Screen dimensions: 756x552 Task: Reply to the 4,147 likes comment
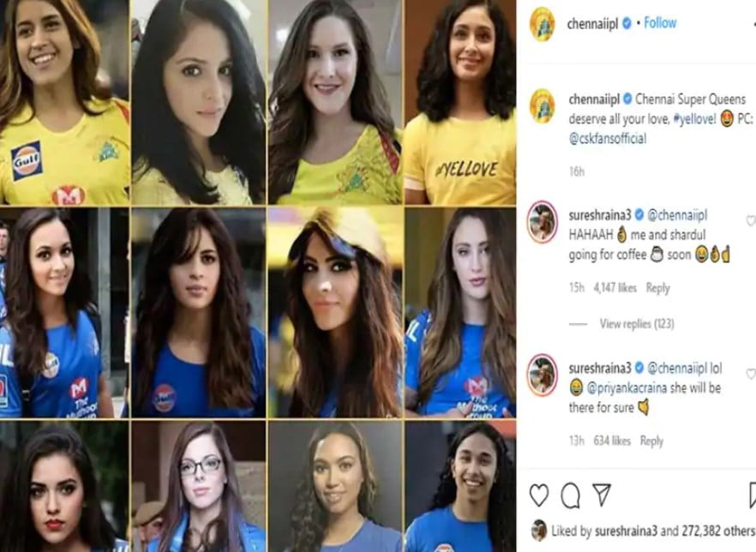(x=657, y=288)
